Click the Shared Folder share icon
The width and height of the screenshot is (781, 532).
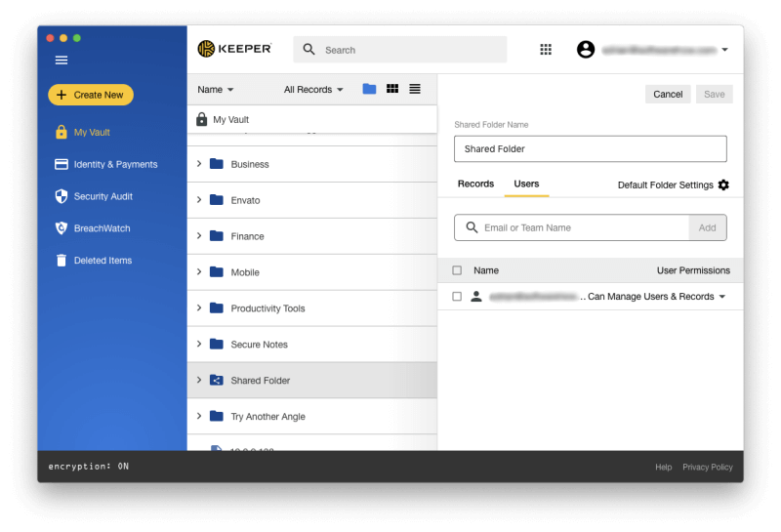[217, 380]
